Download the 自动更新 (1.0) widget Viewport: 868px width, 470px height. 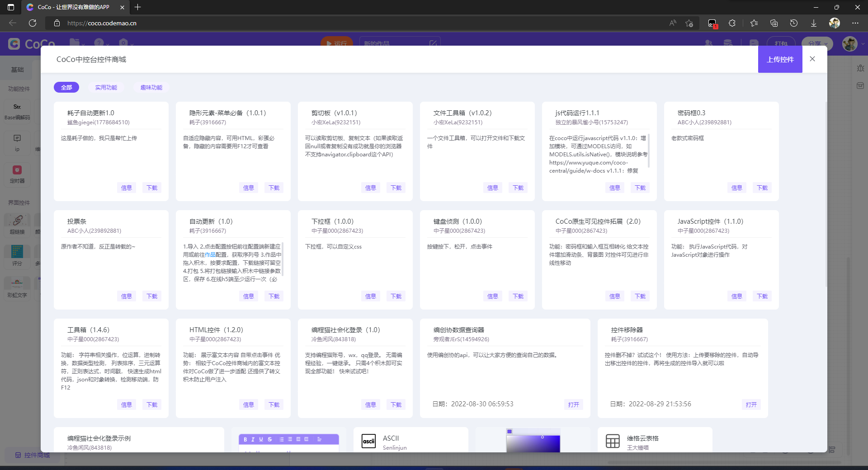pyautogui.click(x=274, y=296)
